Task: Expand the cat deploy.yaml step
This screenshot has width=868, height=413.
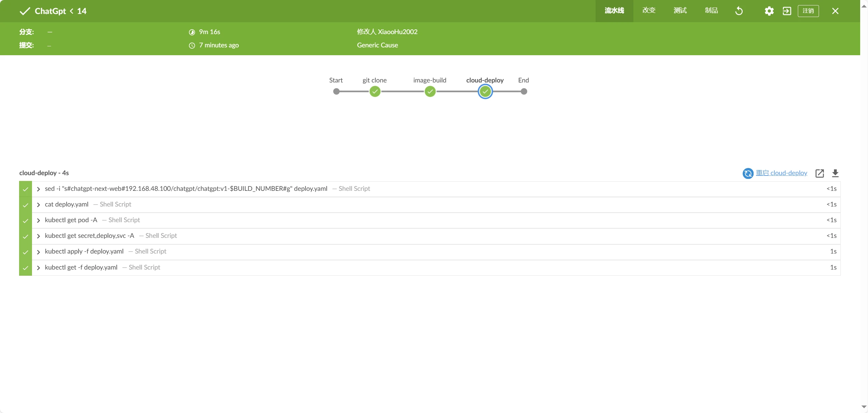Action: click(38, 205)
